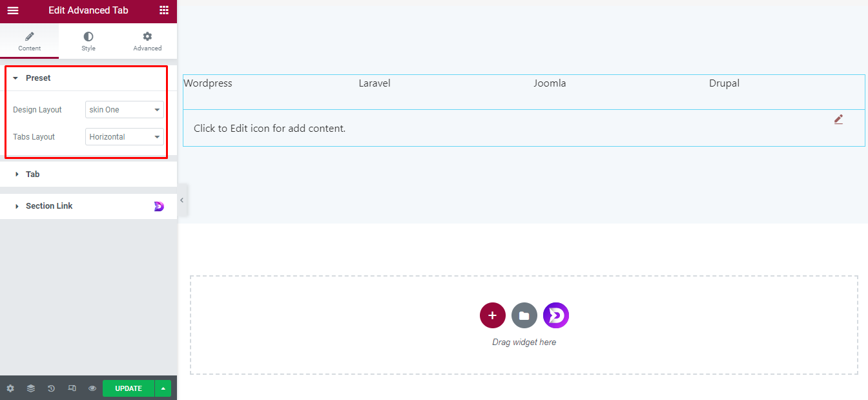Select the Laravel tab in the preview

375,83
